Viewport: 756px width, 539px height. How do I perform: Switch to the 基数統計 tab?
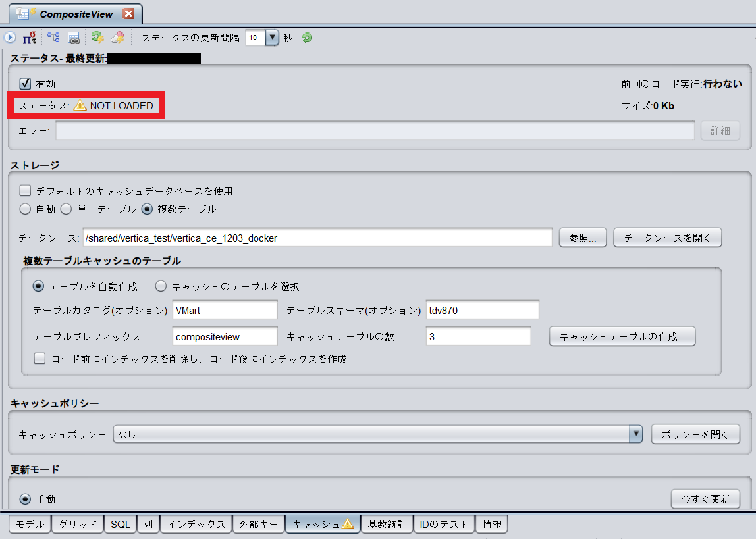coord(387,524)
